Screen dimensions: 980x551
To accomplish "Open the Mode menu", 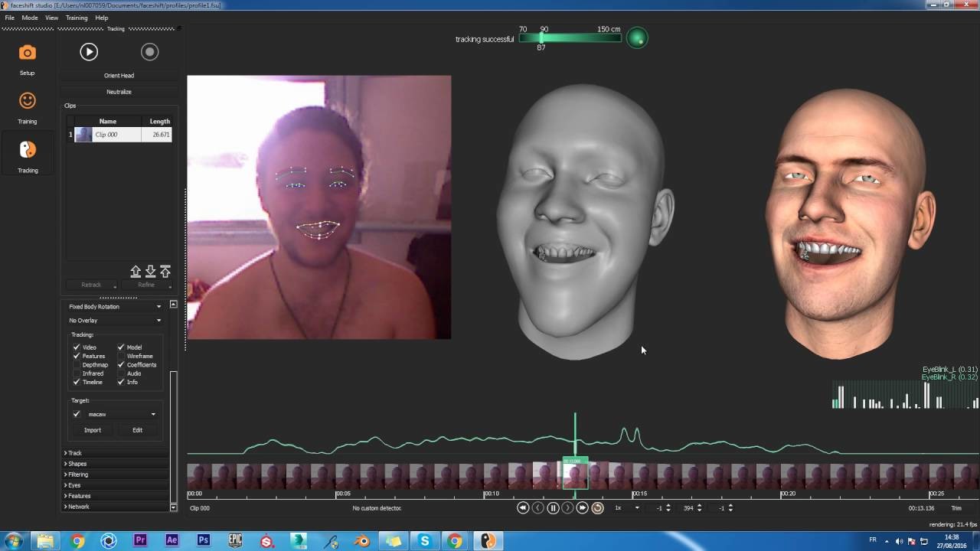I will click(x=29, y=17).
